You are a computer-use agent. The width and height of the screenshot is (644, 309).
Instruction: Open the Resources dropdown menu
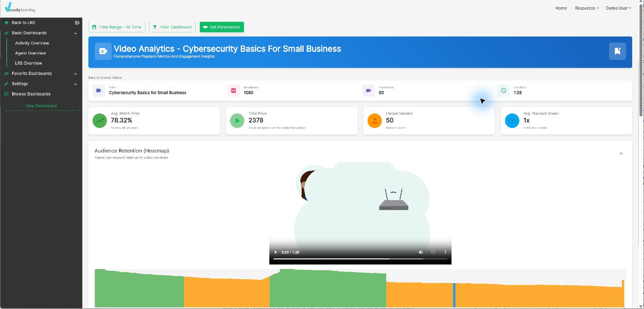click(x=587, y=8)
